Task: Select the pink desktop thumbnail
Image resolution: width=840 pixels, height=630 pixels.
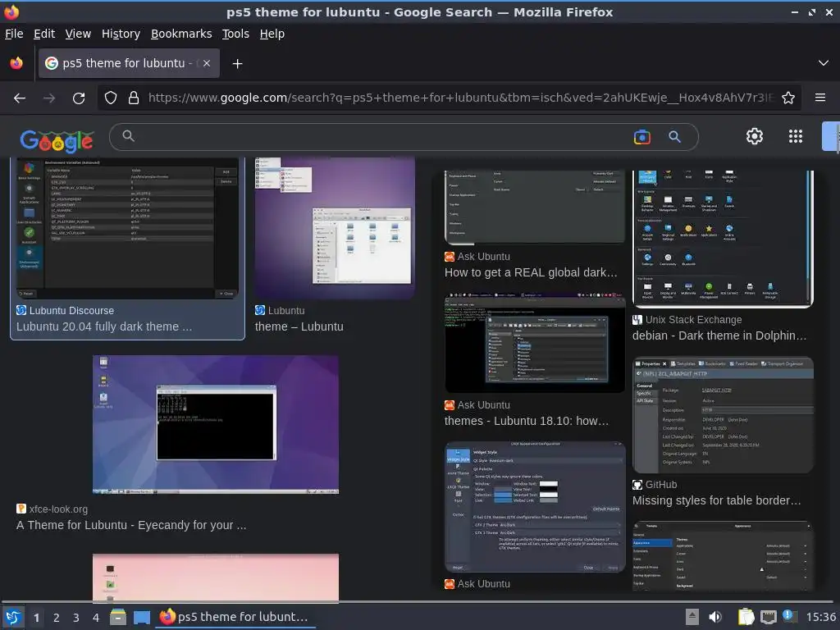Action: [x=216, y=577]
